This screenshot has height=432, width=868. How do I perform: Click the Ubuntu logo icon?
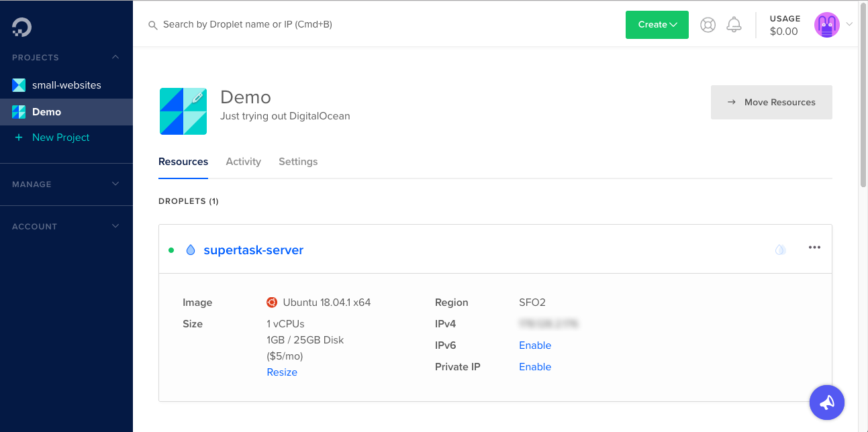272,303
